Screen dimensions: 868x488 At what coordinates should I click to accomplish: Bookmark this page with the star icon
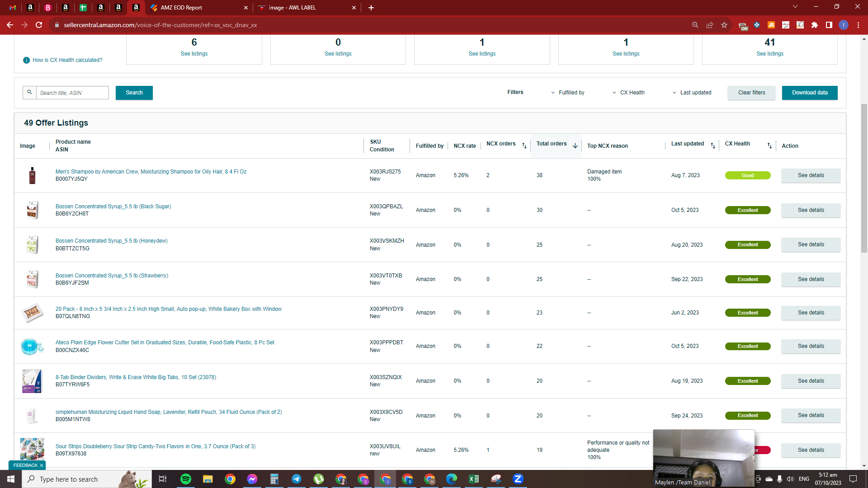pyautogui.click(x=724, y=25)
